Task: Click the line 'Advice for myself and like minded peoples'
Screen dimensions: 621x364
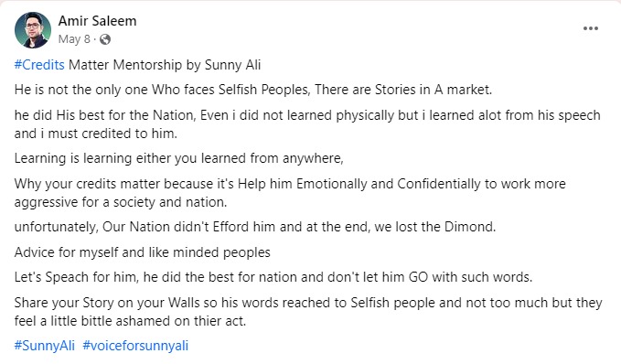Action: 142,252
